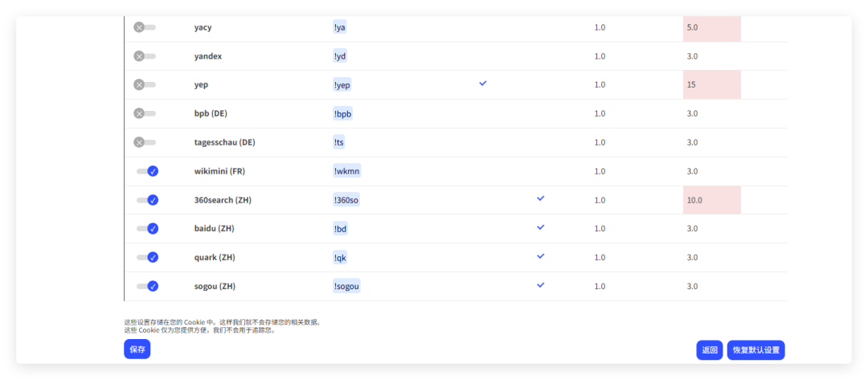The image size is (868, 380).
Task: Toggle on bpb (DE) engine
Action: click(x=145, y=113)
